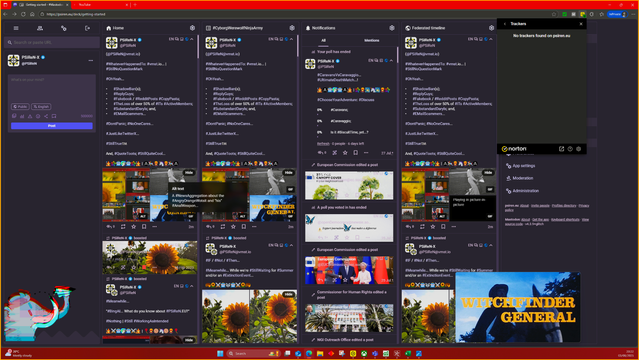Image resolution: width=639 pixels, height=360 pixels.
Task: Hide sunflower media in second hashtag column post
Action: click(x=289, y=294)
